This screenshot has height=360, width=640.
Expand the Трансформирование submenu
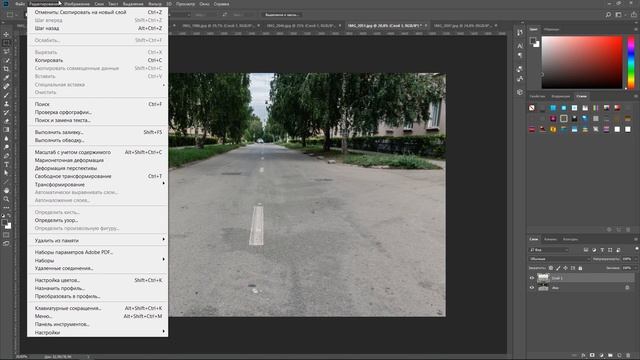point(98,184)
